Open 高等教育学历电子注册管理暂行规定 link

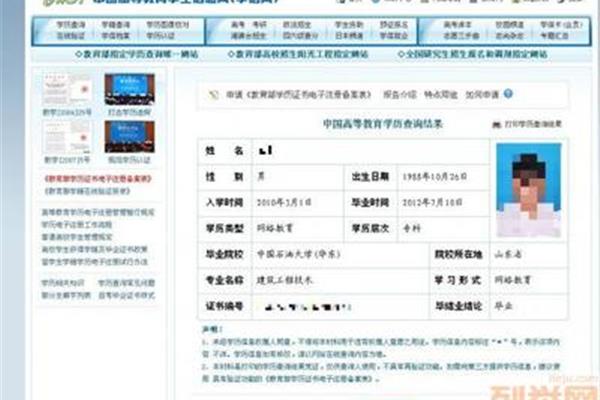tap(98, 212)
